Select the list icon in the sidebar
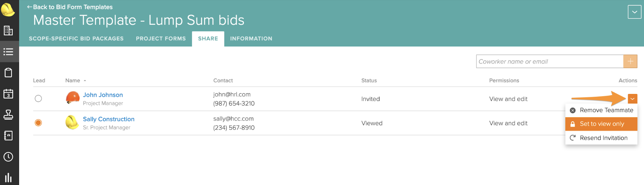The height and width of the screenshot is (185, 644). pos(8,52)
